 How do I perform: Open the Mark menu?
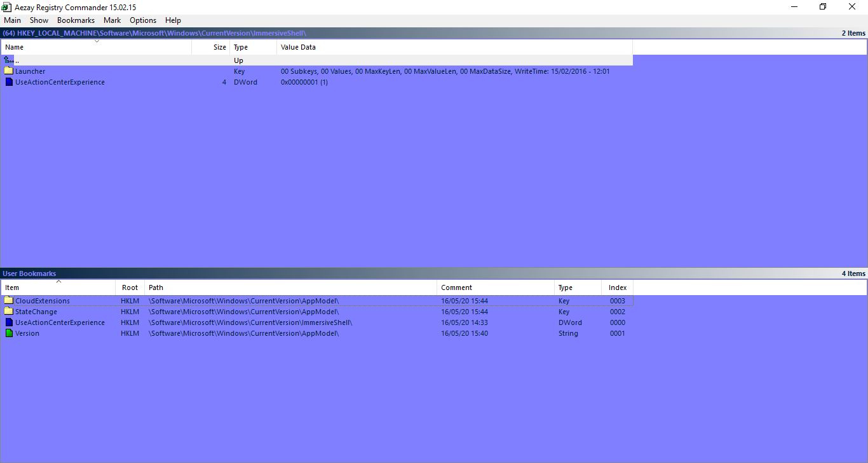point(112,20)
